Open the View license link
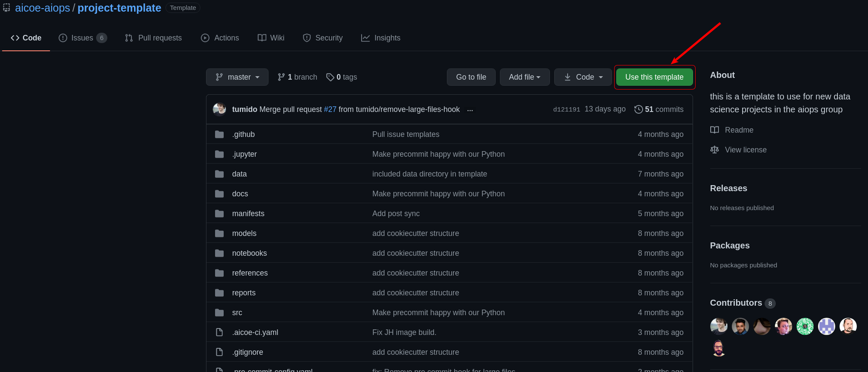The width and height of the screenshot is (868, 372). (738, 150)
